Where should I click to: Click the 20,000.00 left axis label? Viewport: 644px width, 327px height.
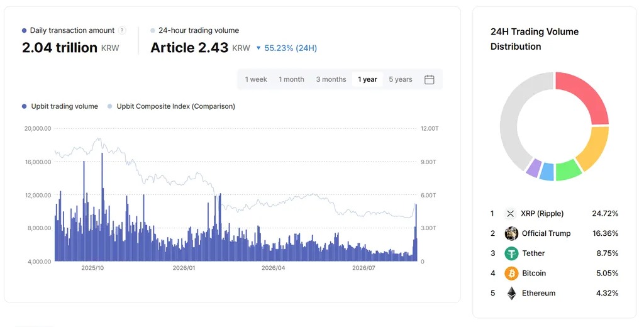(38, 128)
